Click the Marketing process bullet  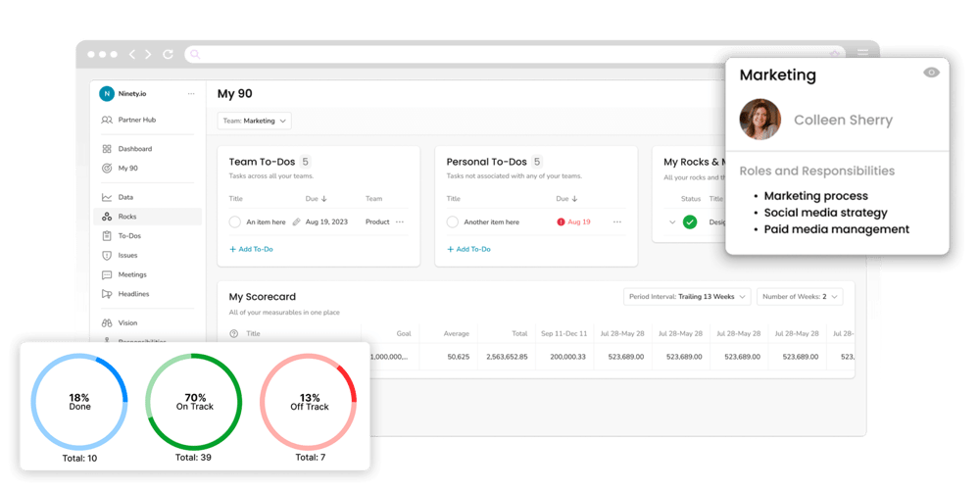(x=815, y=196)
